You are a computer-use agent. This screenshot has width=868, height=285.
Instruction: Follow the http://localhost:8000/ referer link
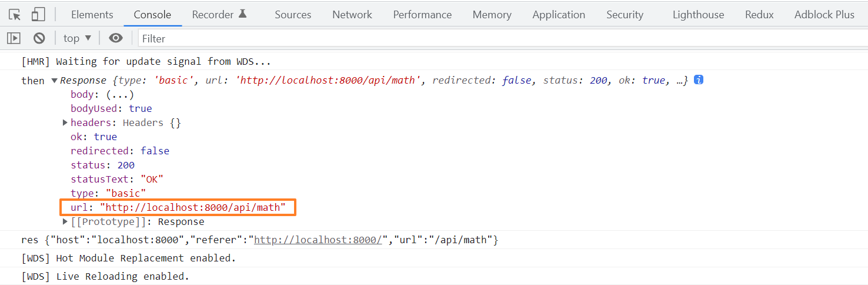[319, 240]
